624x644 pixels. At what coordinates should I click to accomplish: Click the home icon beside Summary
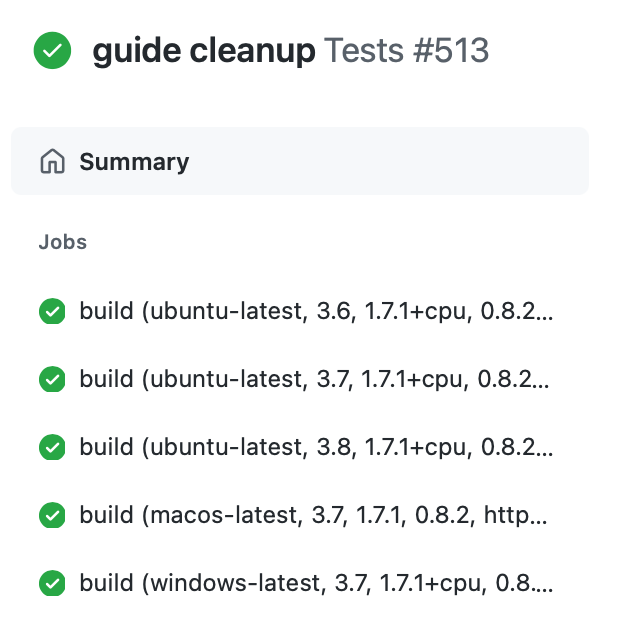coord(53,161)
